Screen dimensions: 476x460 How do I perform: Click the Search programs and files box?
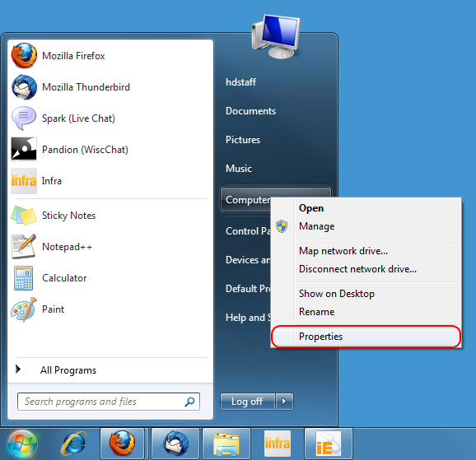pos(109,402)
